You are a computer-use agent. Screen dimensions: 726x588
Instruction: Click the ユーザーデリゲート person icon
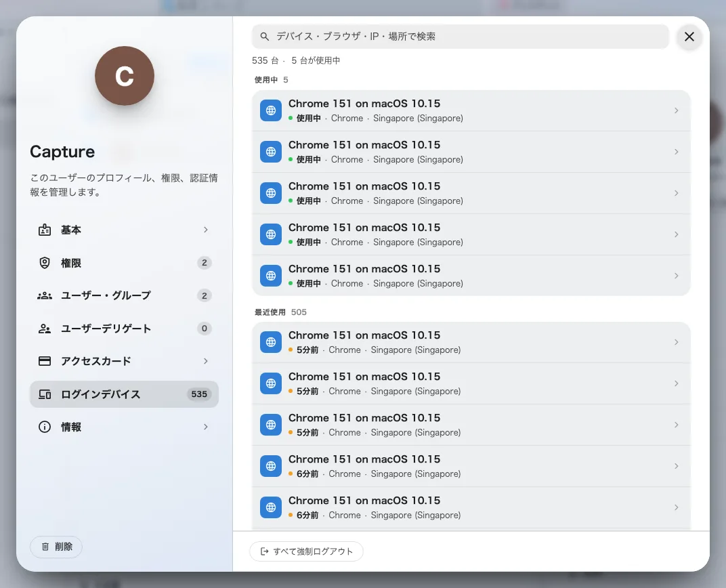point(45,329)
